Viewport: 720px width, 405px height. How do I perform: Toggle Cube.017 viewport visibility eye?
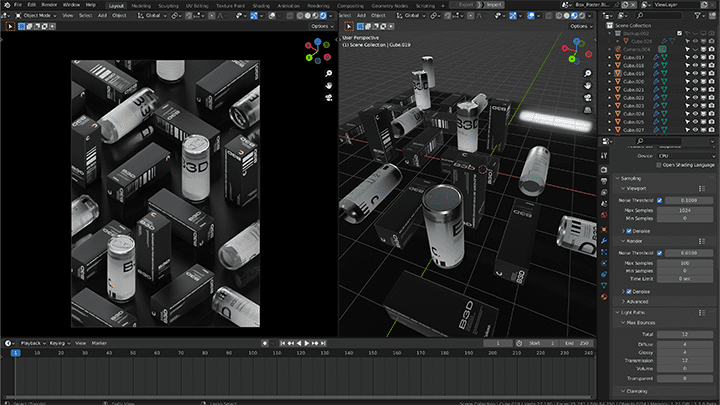[x=695, y=57]
